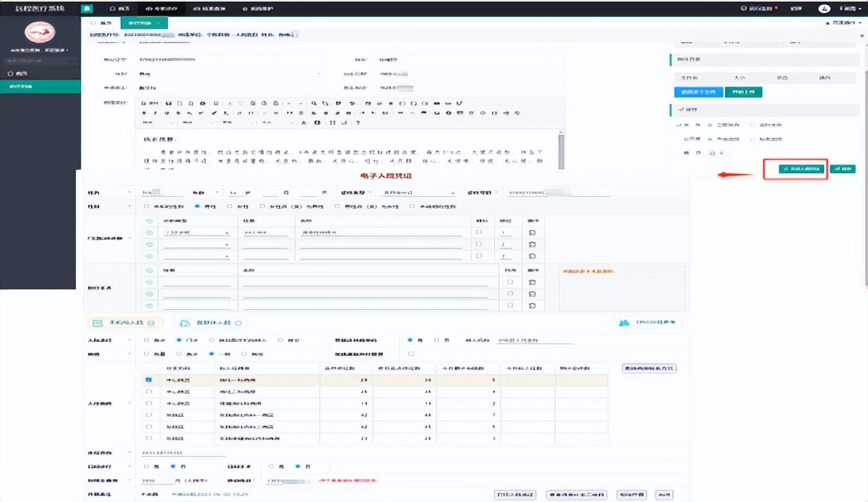Switch to the active green page tab
868x502 pixels.
[139, 23]
